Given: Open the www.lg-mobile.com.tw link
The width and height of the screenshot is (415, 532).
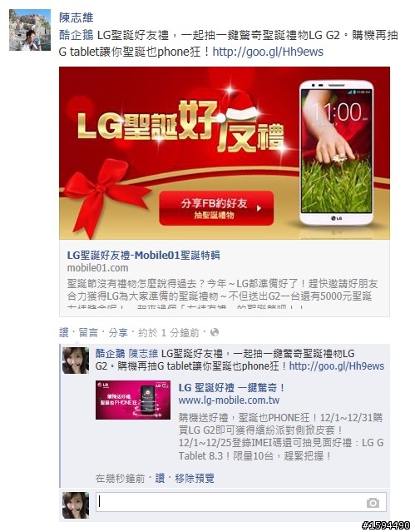Looking at the screenshot, I should pos(229,400).
